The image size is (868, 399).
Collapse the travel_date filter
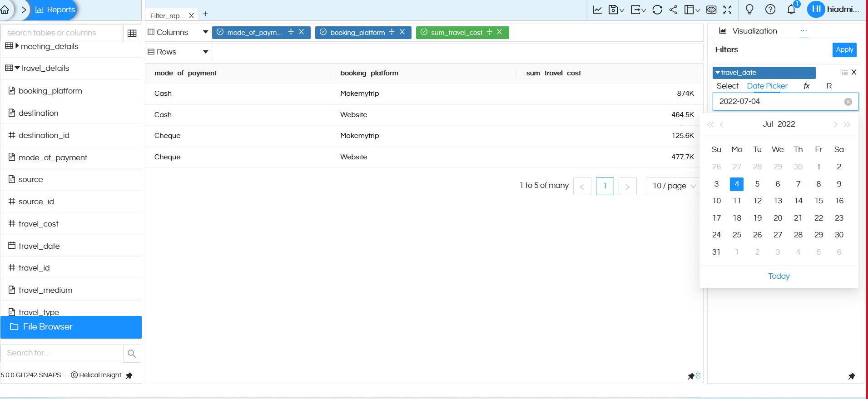tap(718, 73)
